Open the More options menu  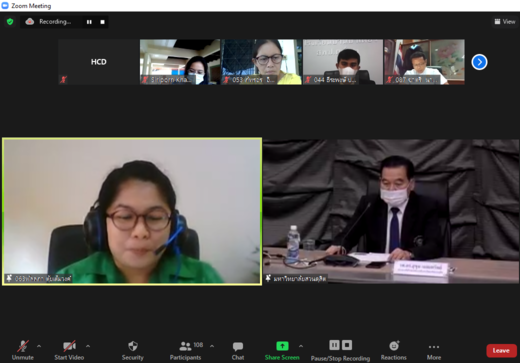[x=434, y=350]
